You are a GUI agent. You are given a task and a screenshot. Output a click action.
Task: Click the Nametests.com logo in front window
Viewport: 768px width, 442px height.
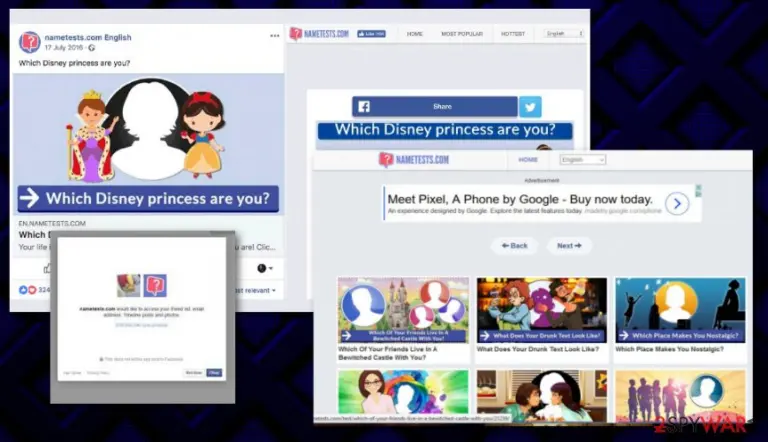[414, 160]
